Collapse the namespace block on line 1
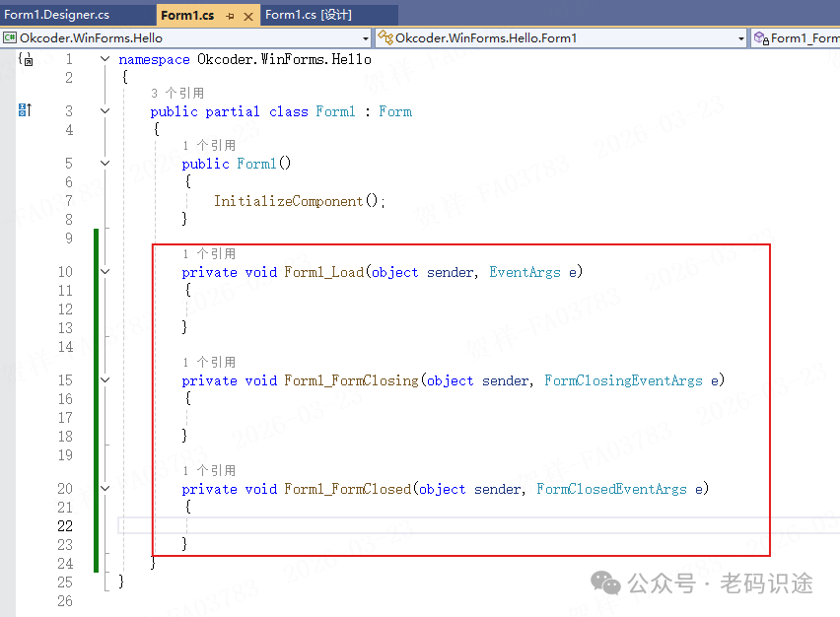The height and width of the screenshot is (617, 840). click(105, 60)
